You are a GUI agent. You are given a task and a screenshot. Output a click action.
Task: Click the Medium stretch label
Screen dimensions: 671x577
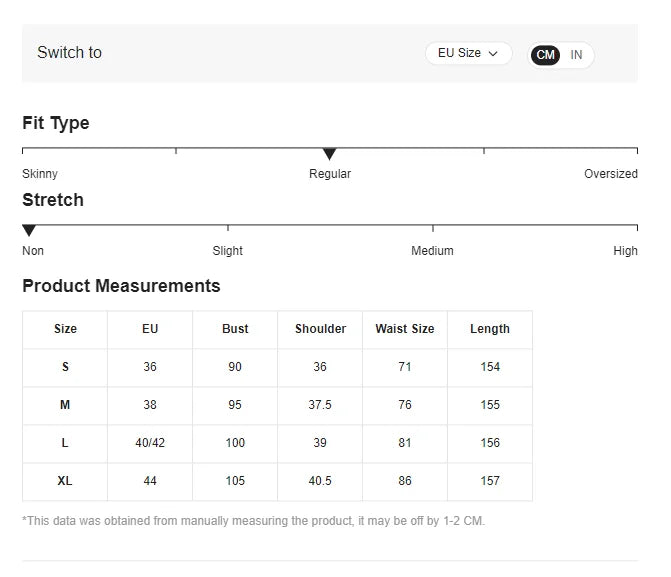432,251
